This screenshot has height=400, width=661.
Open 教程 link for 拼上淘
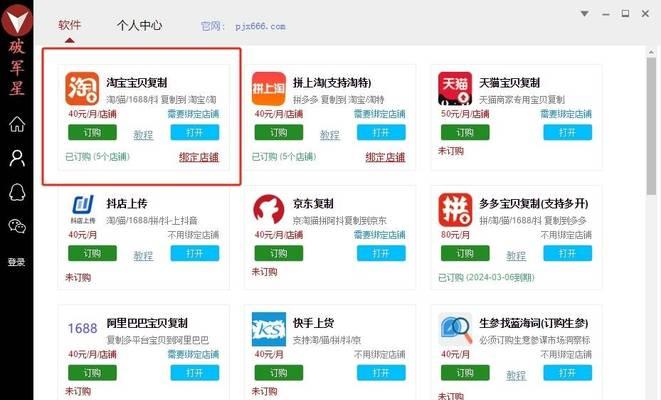(330, 135)
